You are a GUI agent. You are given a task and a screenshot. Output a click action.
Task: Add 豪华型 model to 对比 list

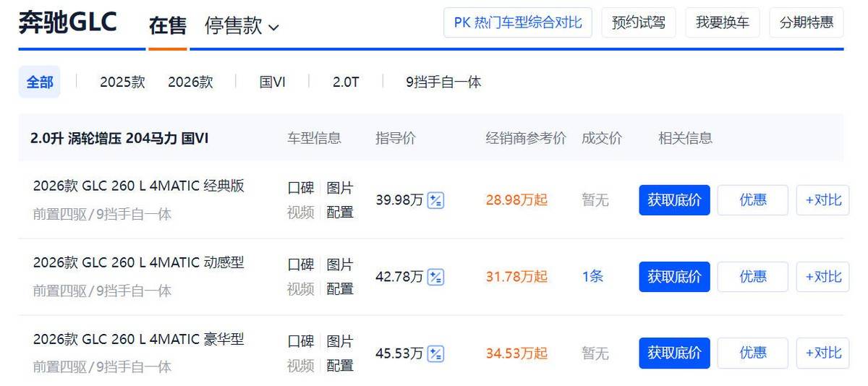[x=822, y=353]
